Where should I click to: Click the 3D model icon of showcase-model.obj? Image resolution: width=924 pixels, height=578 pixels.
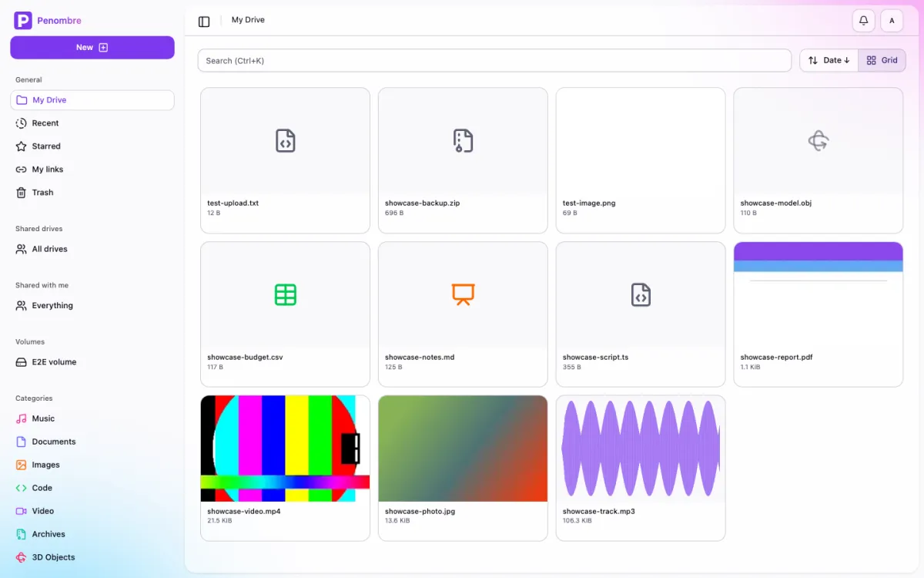tap(818, 140)
